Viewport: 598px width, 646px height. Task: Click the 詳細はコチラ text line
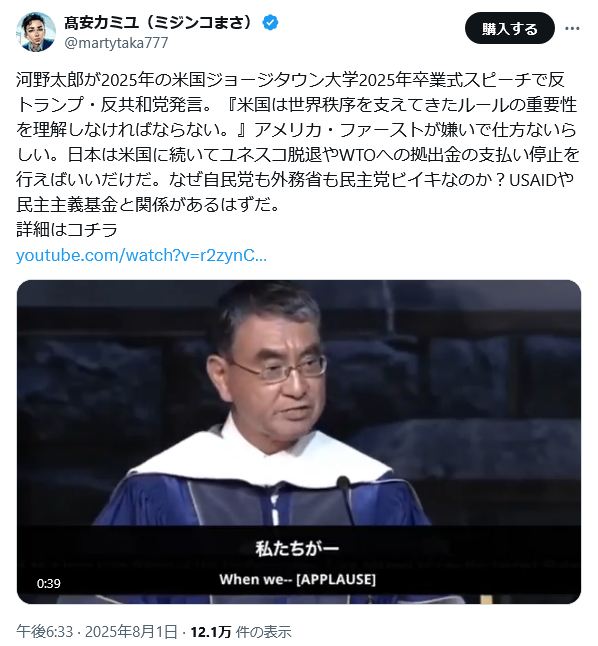click(x=67, y=230)
